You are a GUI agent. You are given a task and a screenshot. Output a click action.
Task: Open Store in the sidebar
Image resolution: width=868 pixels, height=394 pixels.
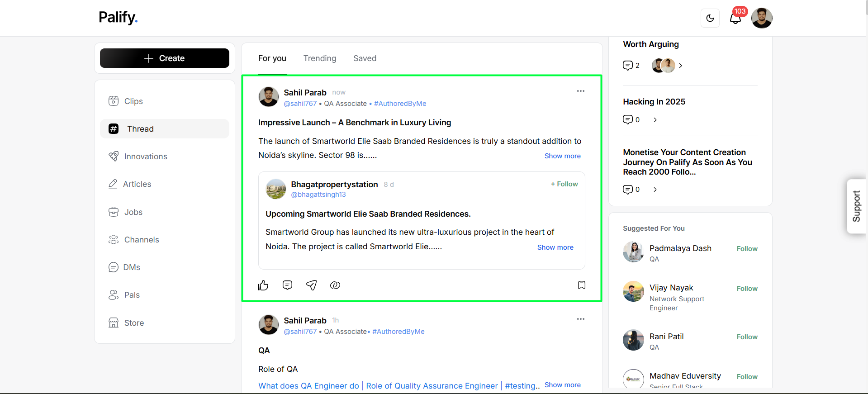165,323
